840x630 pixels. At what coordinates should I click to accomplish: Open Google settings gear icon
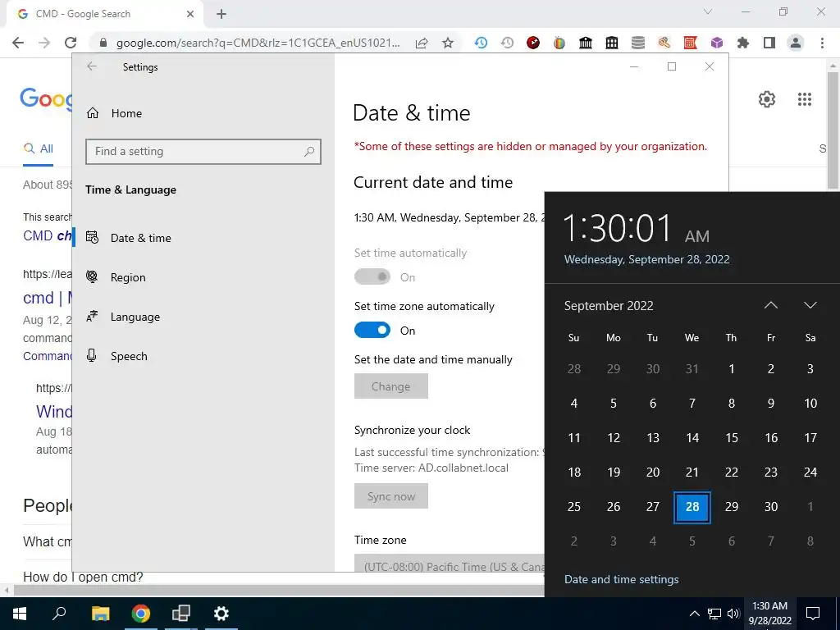coord(767,99)
